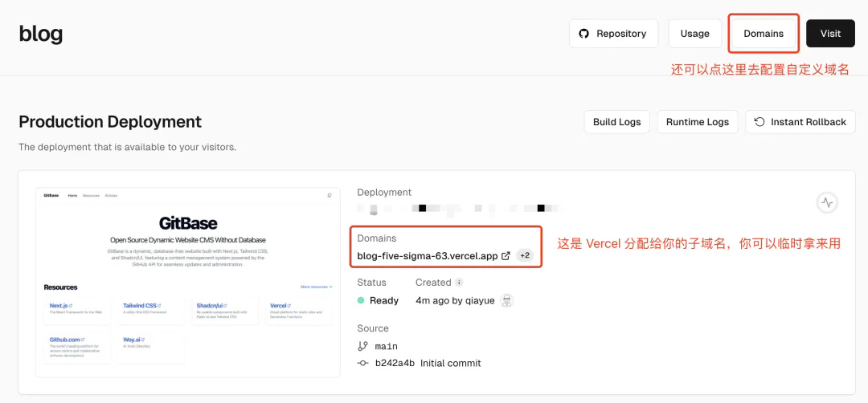868x403 pixels.
Task: Click the GitBase site preview thumbnail
Action: click(x=188, y=283)
